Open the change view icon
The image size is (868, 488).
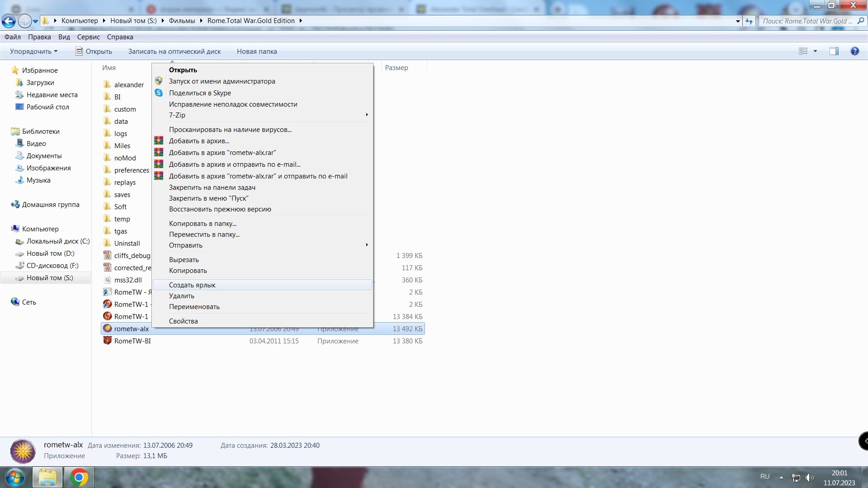(803, 51)
